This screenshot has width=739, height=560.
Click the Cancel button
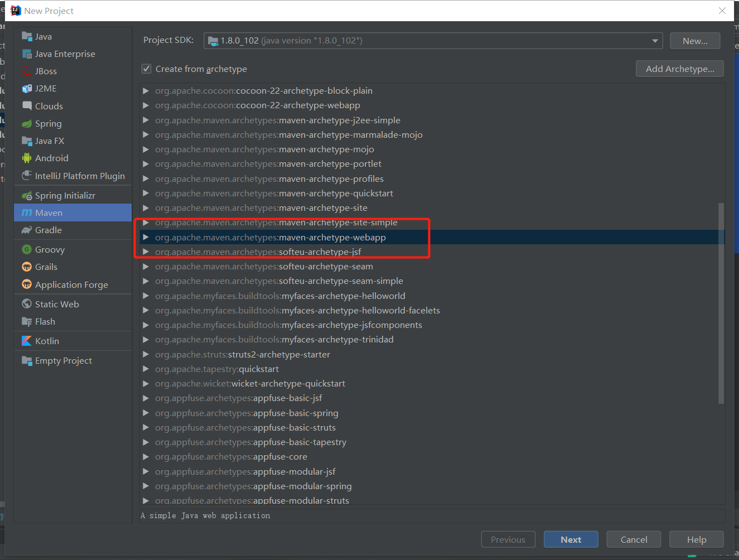point(634,539)
